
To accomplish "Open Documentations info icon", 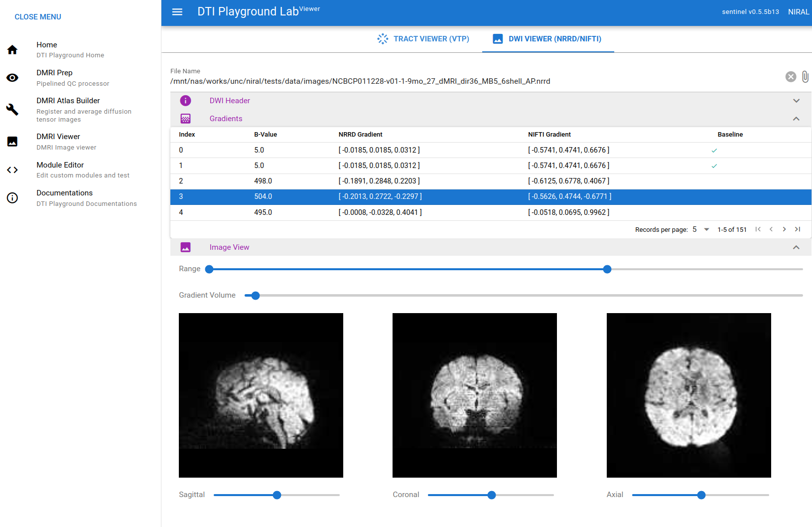I will pyautogui.click(x=12, y=198).
